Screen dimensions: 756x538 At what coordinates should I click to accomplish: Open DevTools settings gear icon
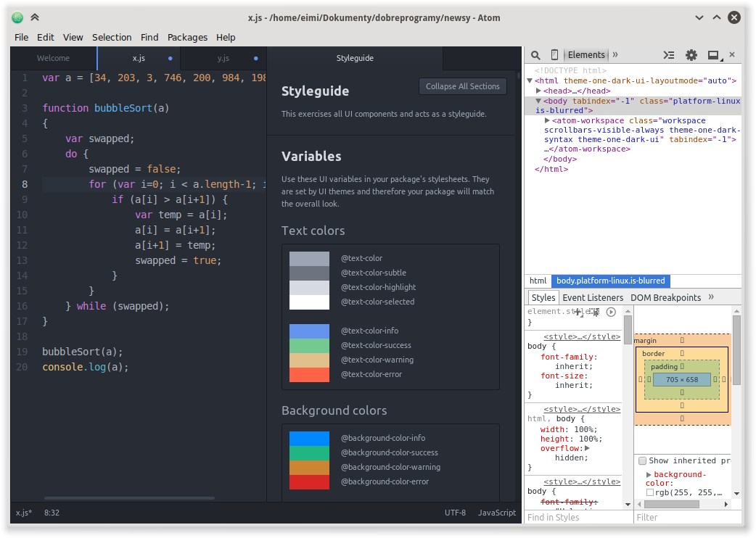(691, 55)
